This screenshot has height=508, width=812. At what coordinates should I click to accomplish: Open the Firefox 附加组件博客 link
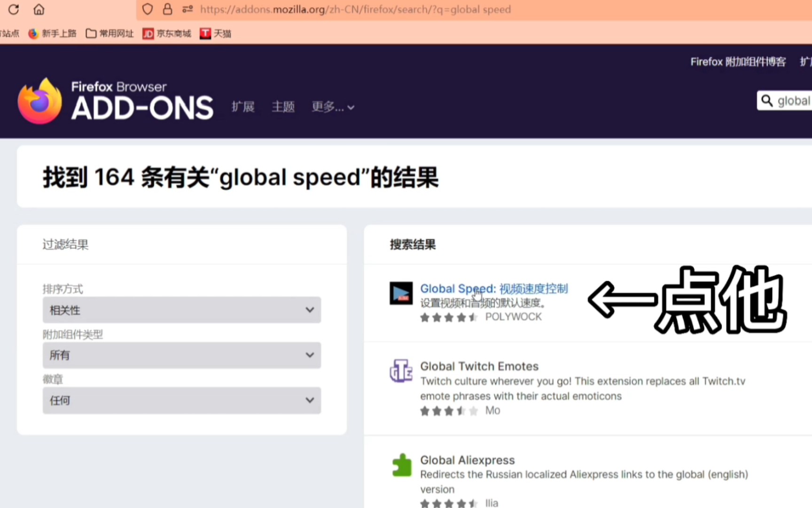(x=738, y=62)
